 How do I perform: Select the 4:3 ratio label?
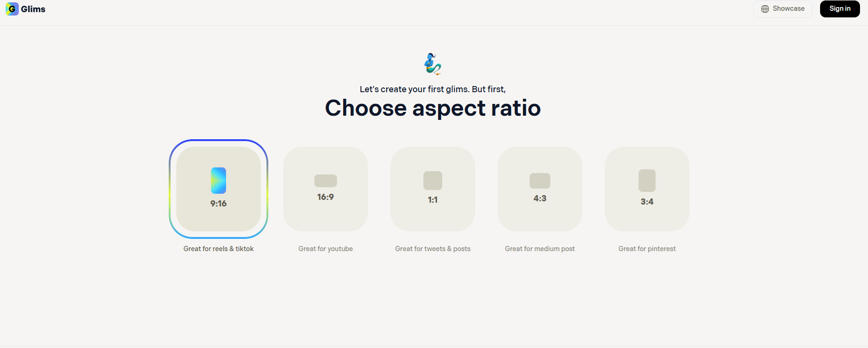(540, 198)
